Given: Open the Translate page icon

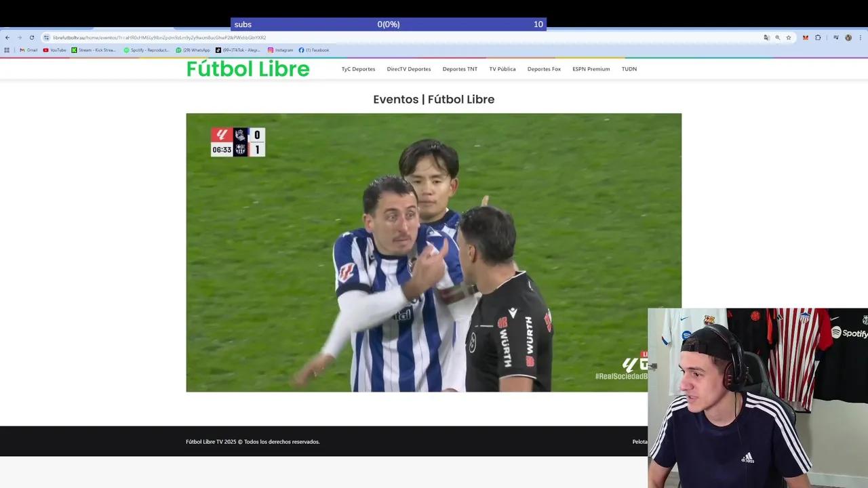Looking at the screenshot, I should click(766, 38).
